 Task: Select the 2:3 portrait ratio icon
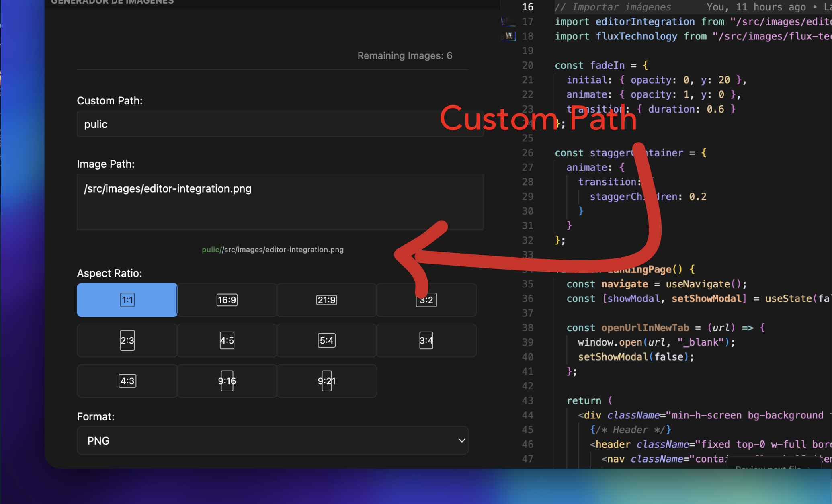pos(127,340)
